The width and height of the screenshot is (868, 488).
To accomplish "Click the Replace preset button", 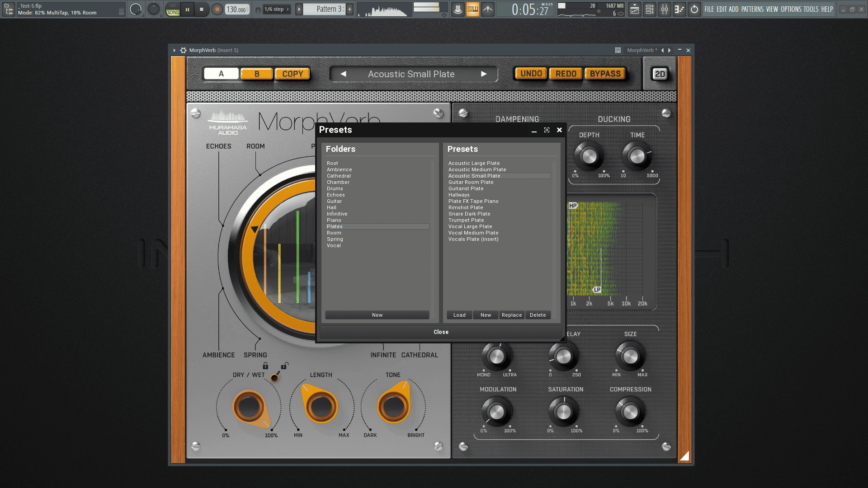I will click(512, 315).
